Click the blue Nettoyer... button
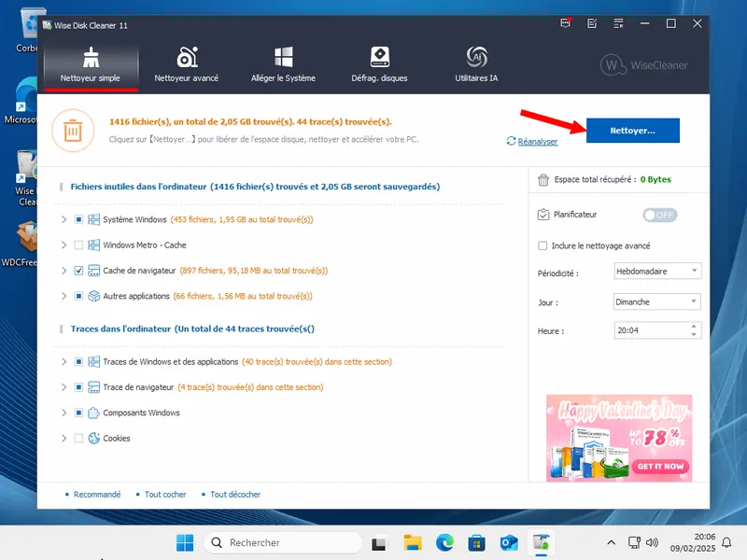Screen dimensions: 747x560 coord(633,131)
